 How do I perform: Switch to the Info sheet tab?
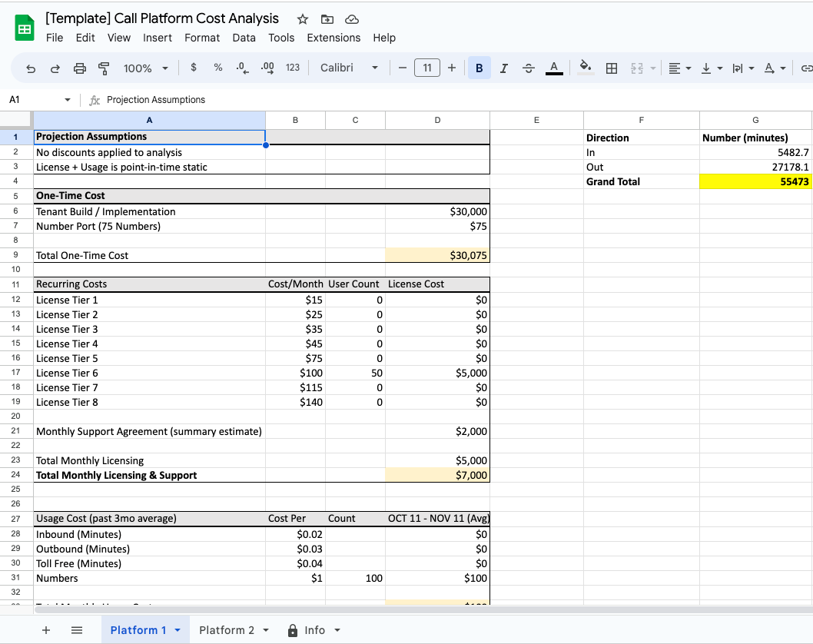tap(314, 630)
